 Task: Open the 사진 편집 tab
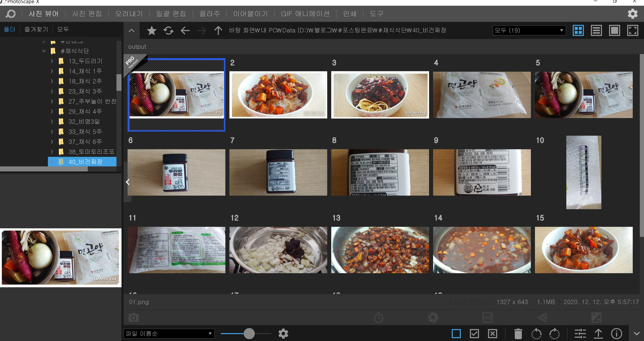pyautogui.click(x=87, y=13)
